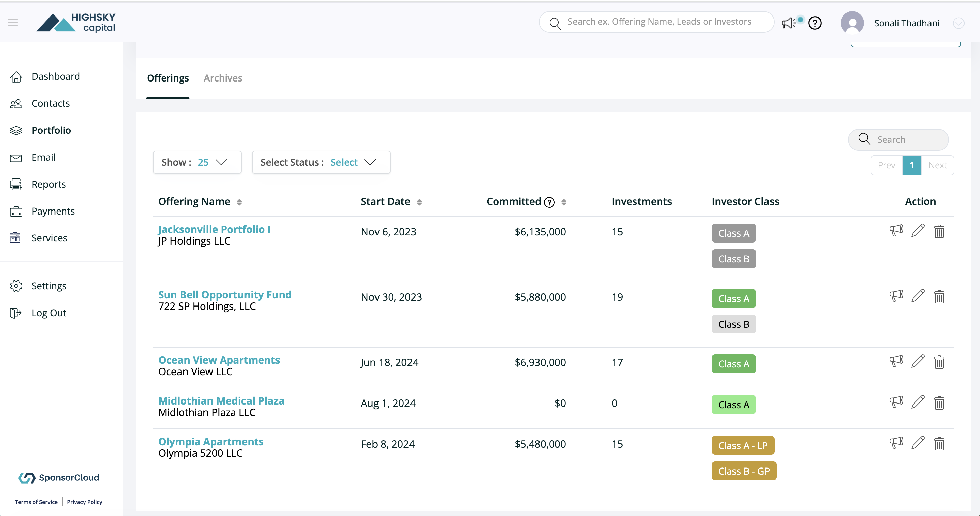
Task: Click pencil icon for Olympia Apartments
Action: [x=918, y=443]
